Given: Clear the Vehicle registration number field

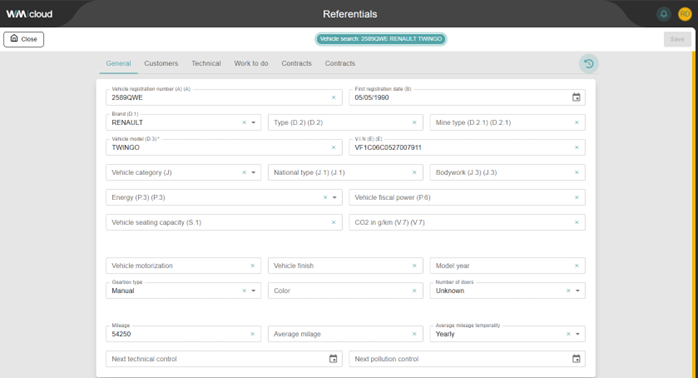Looking at the screenshot, I should click(x=333, y=98).
